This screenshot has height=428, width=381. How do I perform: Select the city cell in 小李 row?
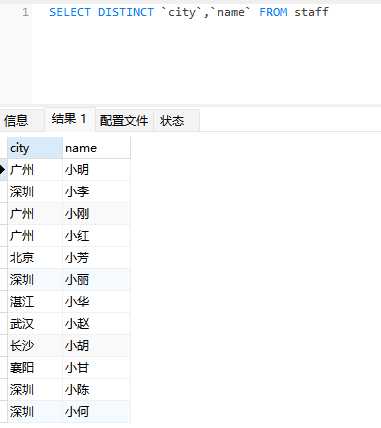point(35,192)
